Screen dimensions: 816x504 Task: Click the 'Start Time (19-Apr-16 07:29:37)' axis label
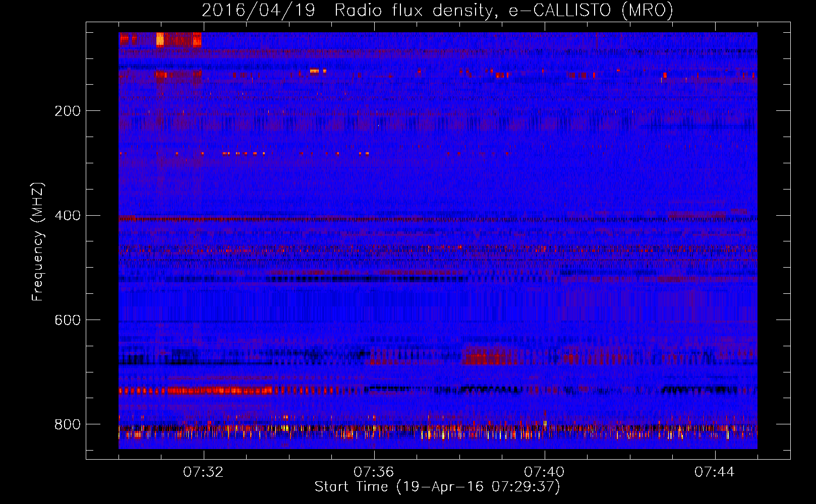(x=437, y=487)
